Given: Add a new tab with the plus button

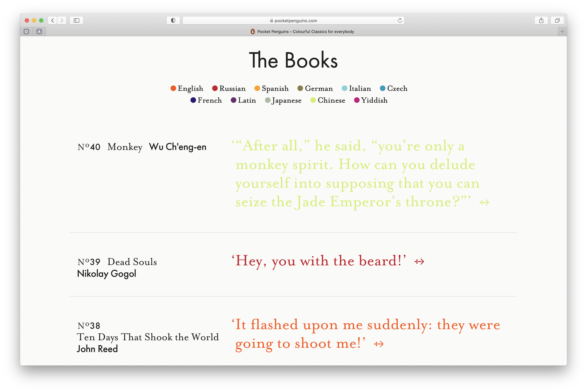Looking at the screenshot, I should tap(562, 32).
